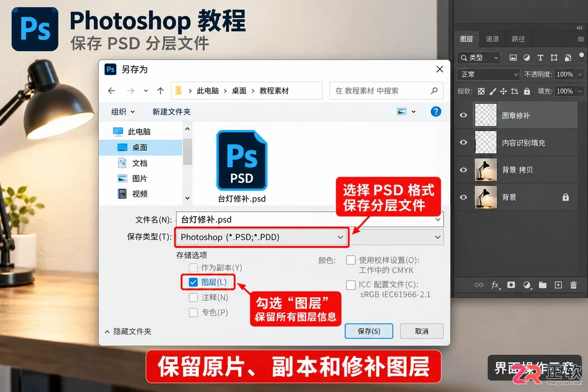588x392 pixels.
Task: Click the 新建文件夹 button
Action: pyautogui.click(x=171, y=112)
